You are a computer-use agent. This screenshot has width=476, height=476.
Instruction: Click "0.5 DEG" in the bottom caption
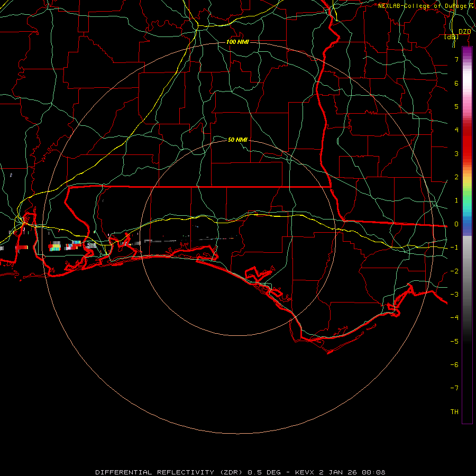coord(264,472)
